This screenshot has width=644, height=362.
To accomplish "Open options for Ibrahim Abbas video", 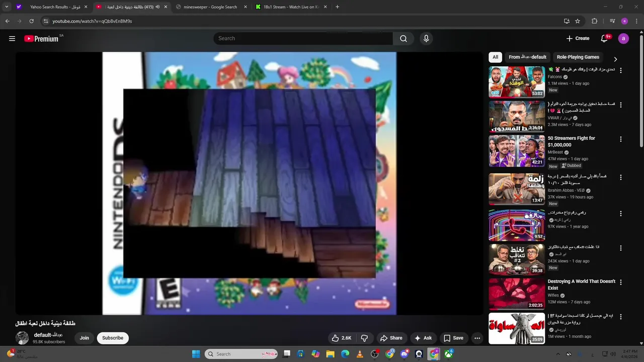I will coord(620,177).
